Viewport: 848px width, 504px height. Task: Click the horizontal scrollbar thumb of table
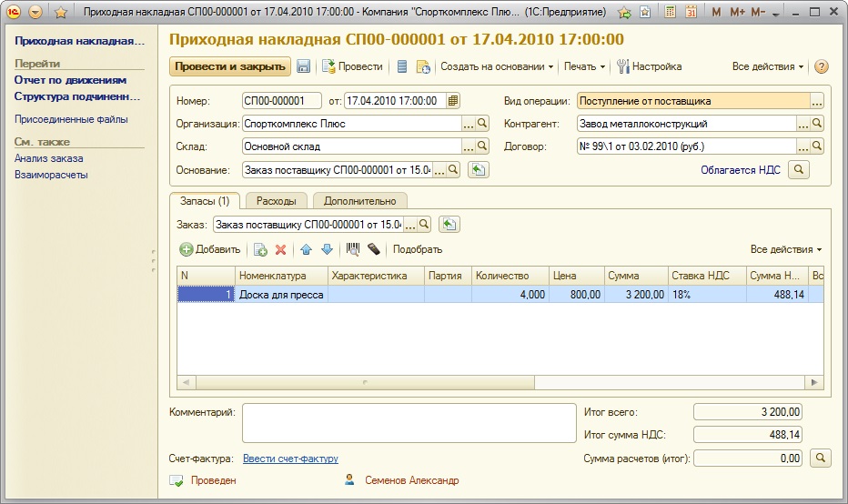(x=365, y=382)
